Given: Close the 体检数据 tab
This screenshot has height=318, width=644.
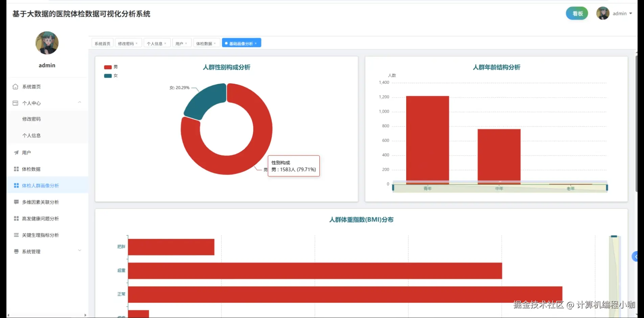Looking at the screenshot, I should [215, 44].
